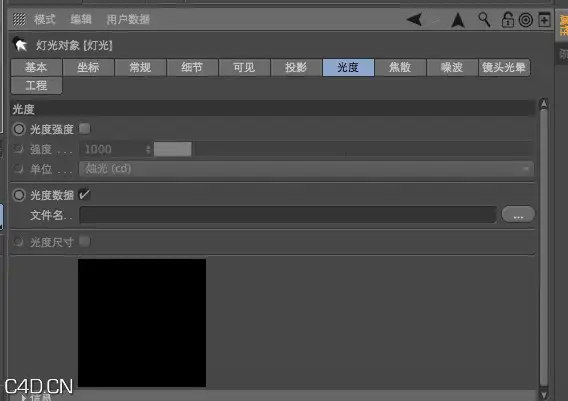Toggle the 光度尺寸 checkbox
The height and width of the screenshot is (401, 568).
pyautogui.click(x=84, y=241)
